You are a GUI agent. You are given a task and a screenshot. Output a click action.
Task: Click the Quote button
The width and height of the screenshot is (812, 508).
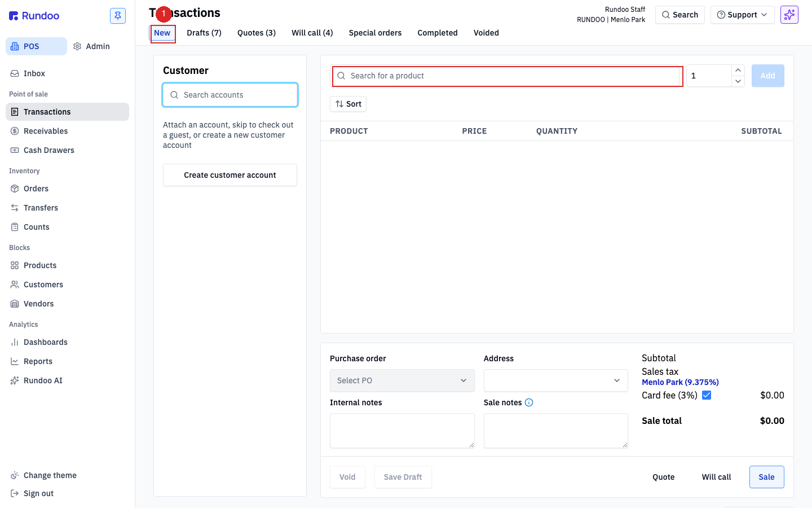coord(664,477)
